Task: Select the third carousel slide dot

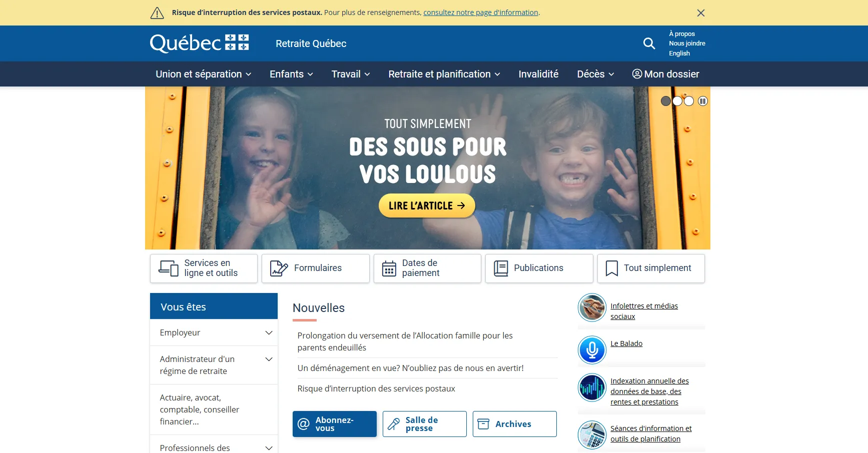Action: (x=689, y=101)
